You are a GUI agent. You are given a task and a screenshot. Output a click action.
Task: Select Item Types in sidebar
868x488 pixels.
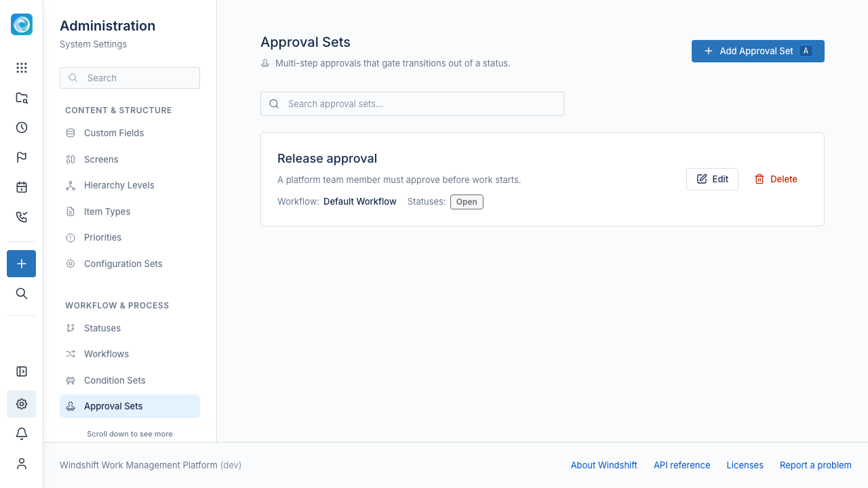point(130,211)
